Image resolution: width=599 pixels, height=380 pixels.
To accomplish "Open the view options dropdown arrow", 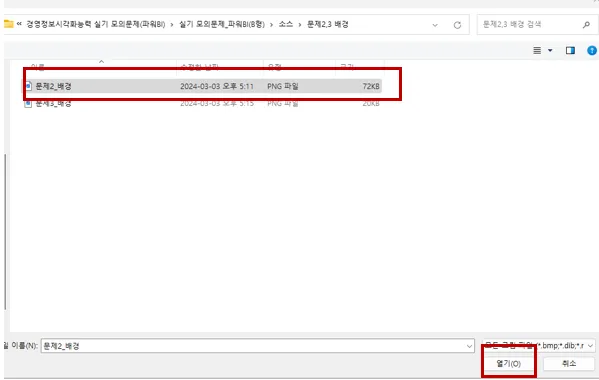I will point(550,50).
